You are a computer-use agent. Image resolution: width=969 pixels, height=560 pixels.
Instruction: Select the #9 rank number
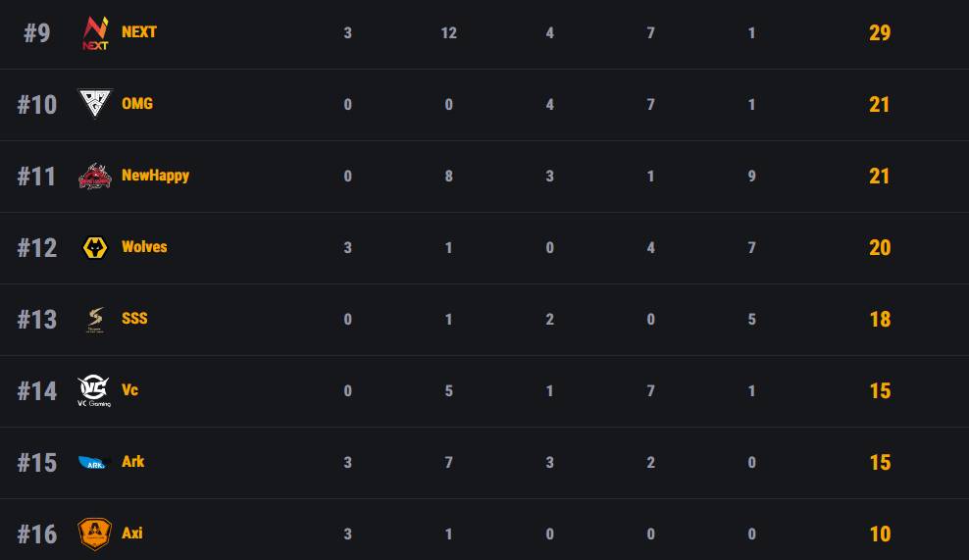36,32
